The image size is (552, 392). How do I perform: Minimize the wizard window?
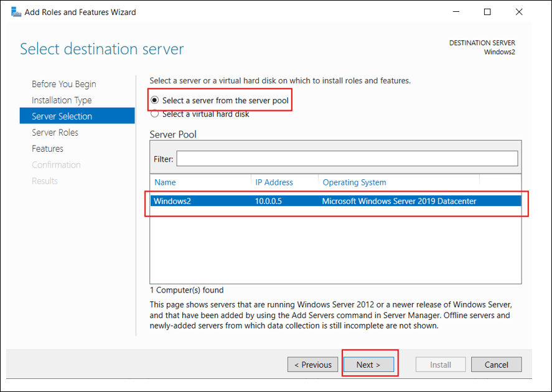click(x=456, y=12)
